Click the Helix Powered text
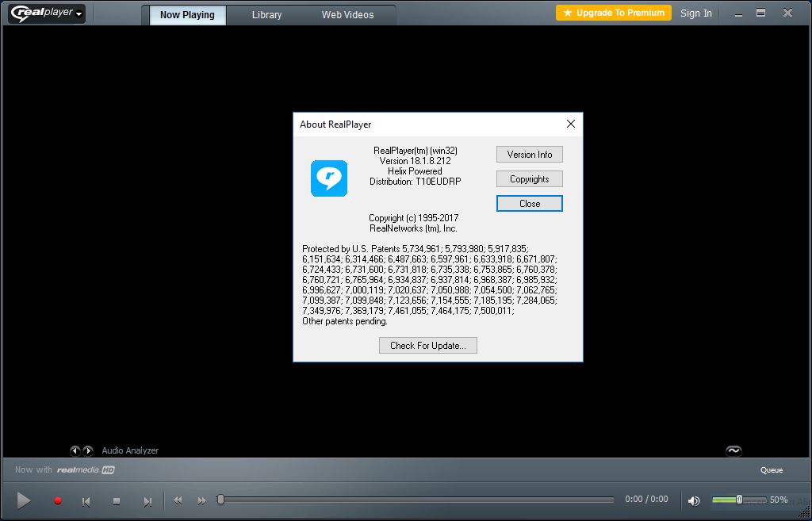The image size is (812, 521). tap(416, 171)
